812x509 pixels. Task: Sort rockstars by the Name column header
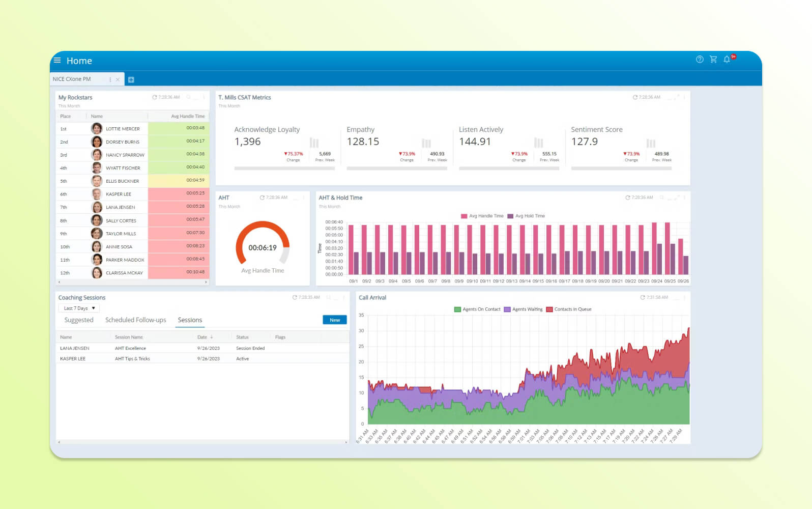(x=97, y=116)
